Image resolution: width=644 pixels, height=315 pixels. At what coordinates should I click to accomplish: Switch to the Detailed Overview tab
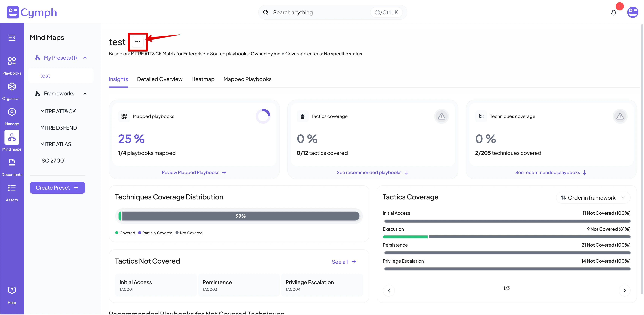160,79
